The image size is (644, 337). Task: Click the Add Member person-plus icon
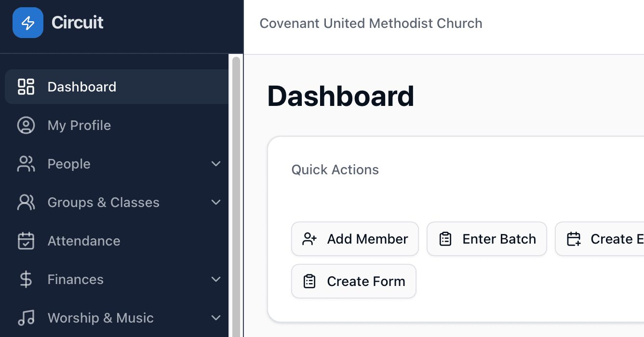[309, 238]
